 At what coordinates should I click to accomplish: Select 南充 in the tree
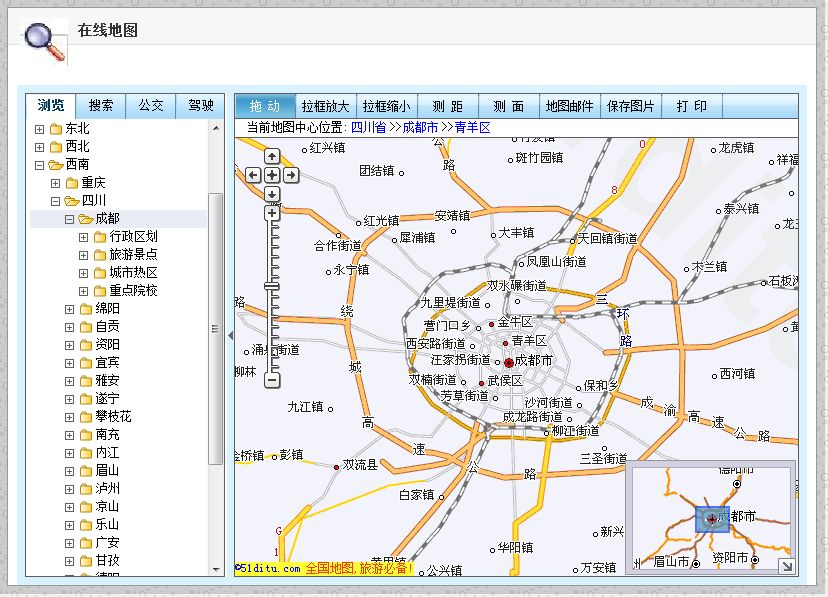[107, 434]
